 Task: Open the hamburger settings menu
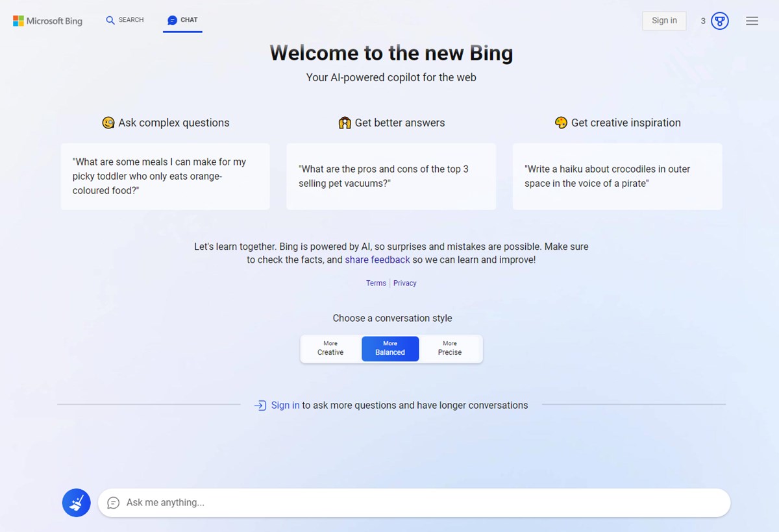point(752,21)
